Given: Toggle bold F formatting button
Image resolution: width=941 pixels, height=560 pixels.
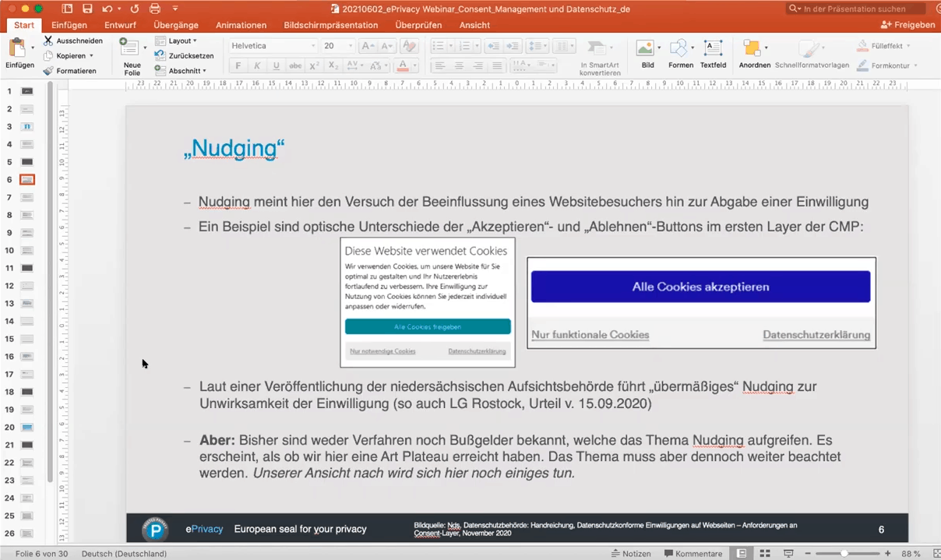Looking at the screenshot, I should click(x=238, y=66).
